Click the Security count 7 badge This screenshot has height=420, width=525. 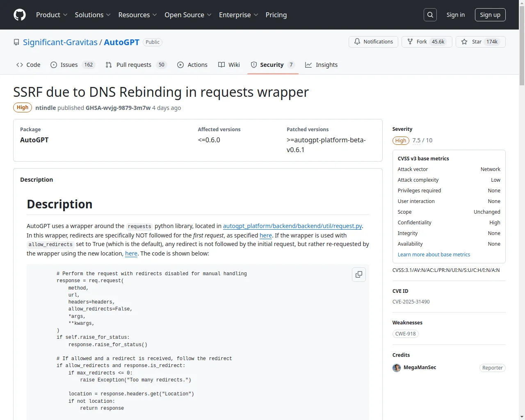click(x=291, y=65)
